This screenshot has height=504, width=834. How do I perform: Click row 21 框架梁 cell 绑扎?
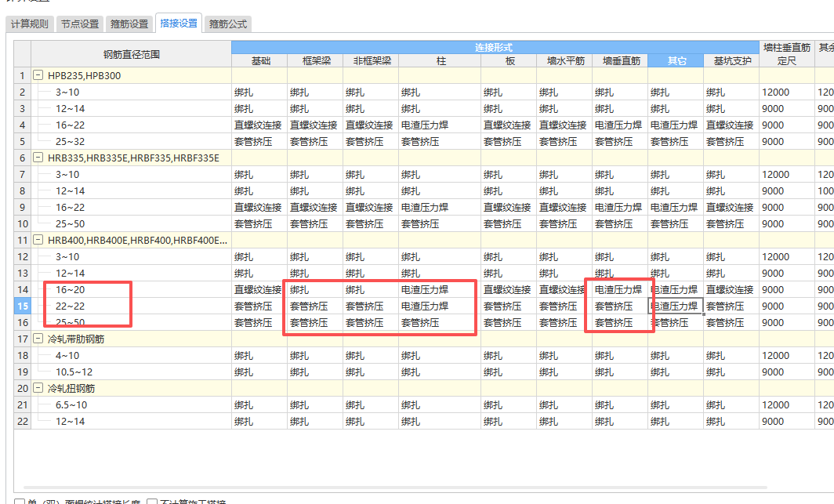click(315, 405)
